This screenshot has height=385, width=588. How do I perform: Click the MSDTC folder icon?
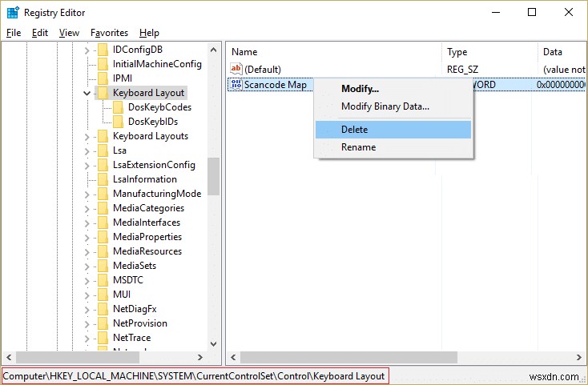coord(103,280)
